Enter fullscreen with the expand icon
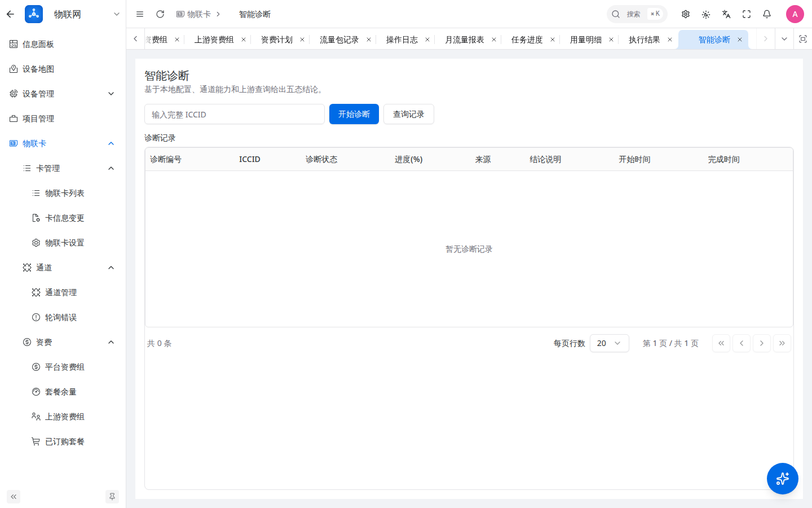 (747, 14)
